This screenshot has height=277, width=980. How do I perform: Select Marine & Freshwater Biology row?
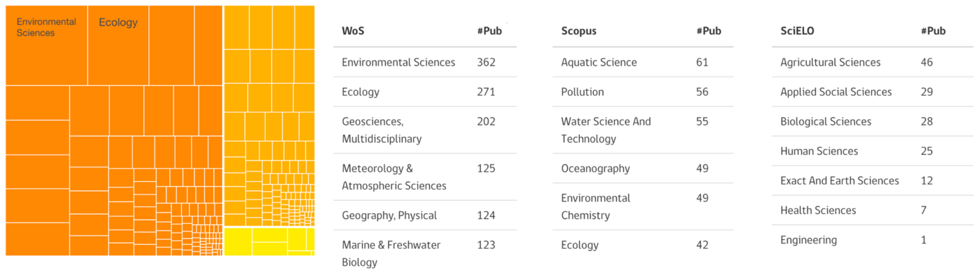click(391, 253)
